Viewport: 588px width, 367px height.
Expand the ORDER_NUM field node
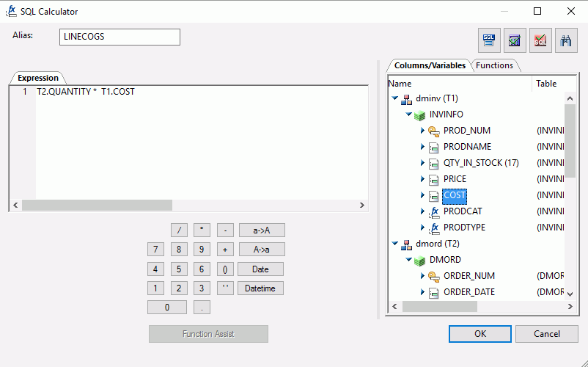(x=422, y=276)
